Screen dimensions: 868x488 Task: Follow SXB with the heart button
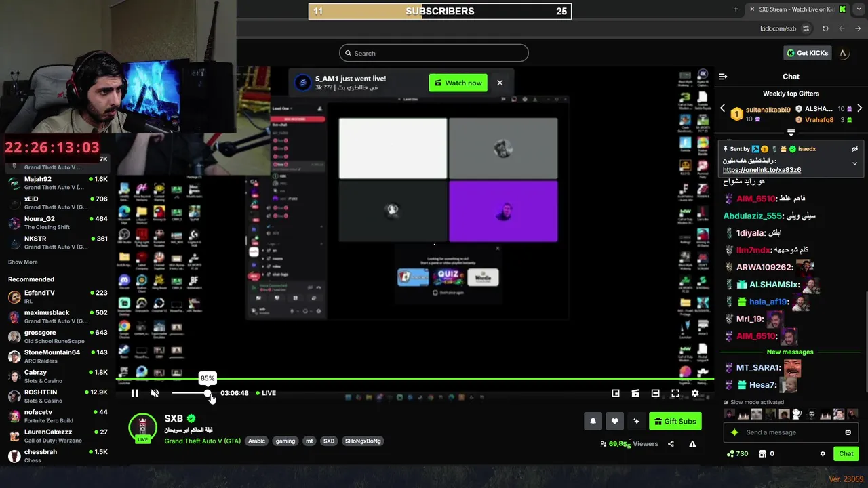tap(614, 421)
